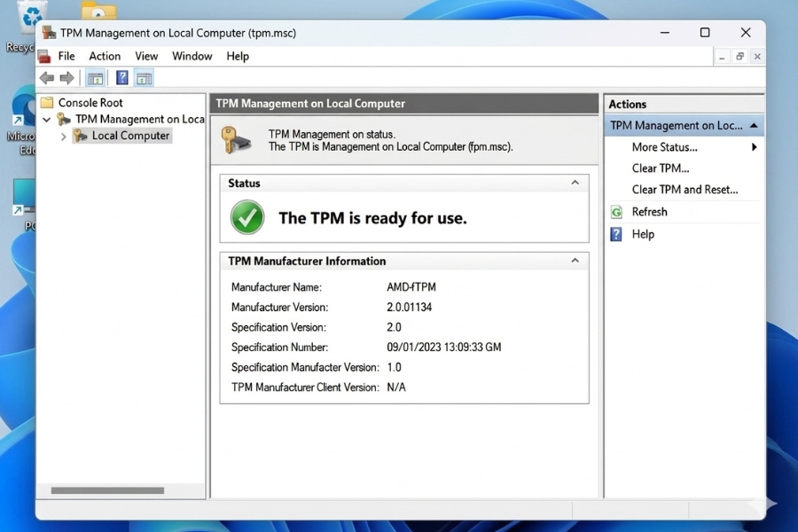
Task: Click the Actions pane header
Action: (684, 104)
